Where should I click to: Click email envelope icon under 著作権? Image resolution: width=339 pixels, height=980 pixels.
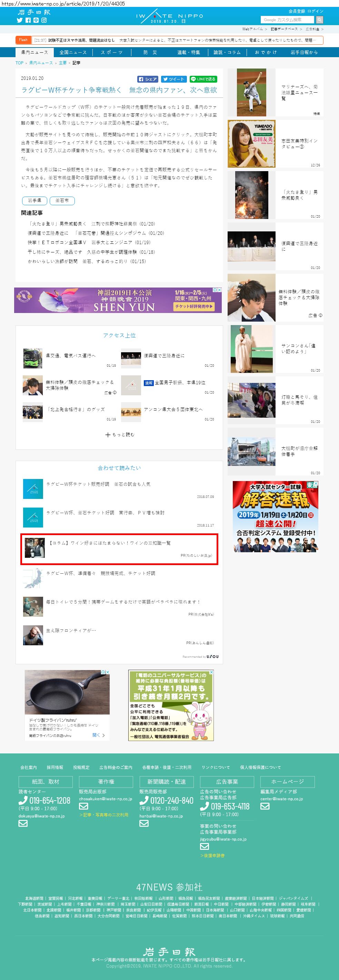pyautogui.click(x=83, y=806)
